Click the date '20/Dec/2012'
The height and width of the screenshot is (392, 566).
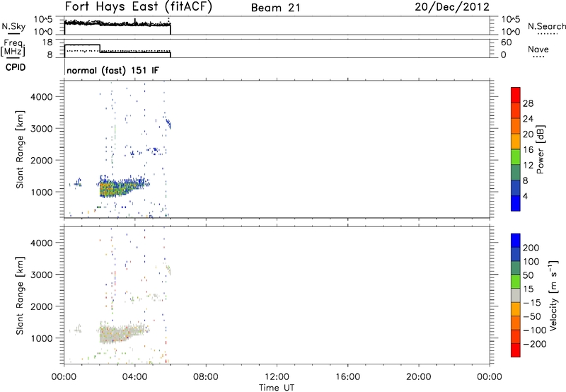(452, 7)
